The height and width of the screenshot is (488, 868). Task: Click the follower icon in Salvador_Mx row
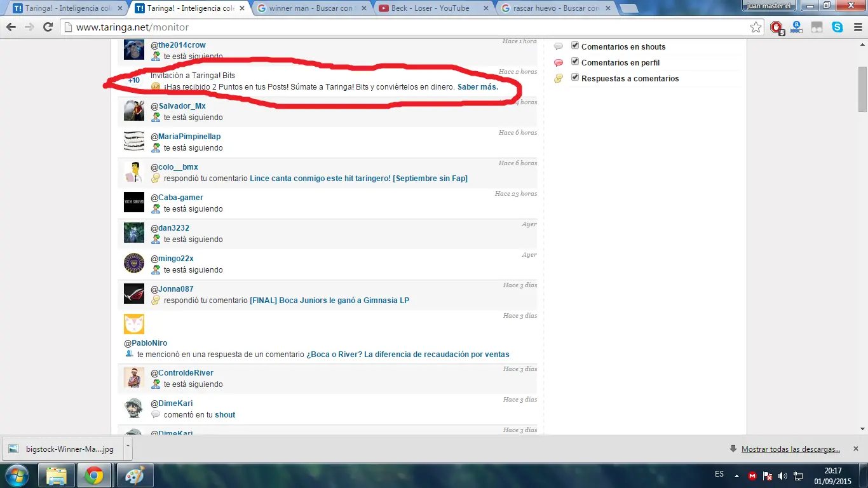[156, 118]
